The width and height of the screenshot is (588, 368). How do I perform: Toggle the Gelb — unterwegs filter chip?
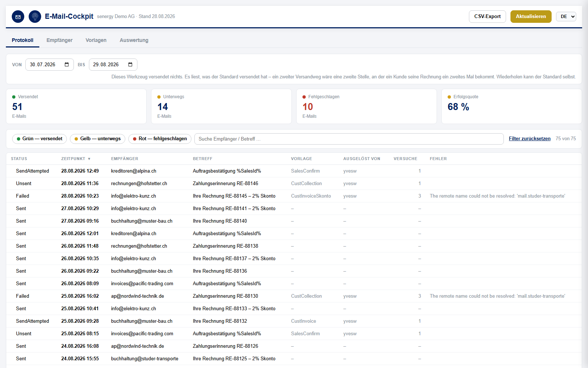[x=98, y=139]
